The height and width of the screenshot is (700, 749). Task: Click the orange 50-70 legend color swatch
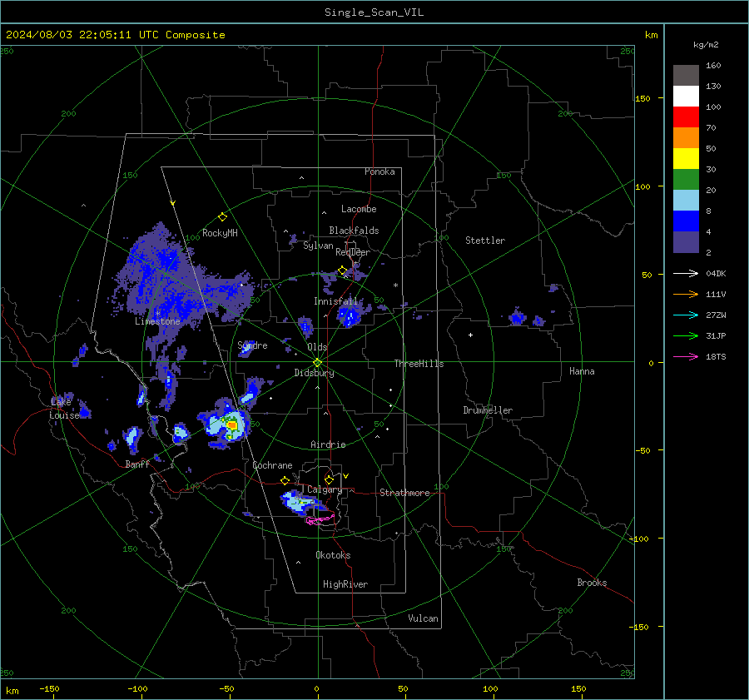tap(686, 138)
